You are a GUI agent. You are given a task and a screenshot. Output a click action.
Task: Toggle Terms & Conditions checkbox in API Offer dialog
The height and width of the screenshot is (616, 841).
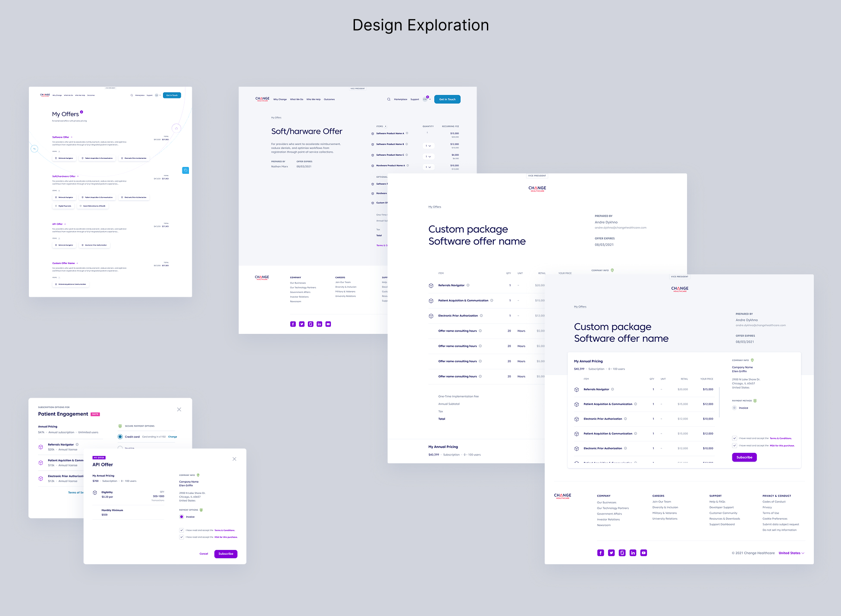pyautogui.click(x=182, y=530)
